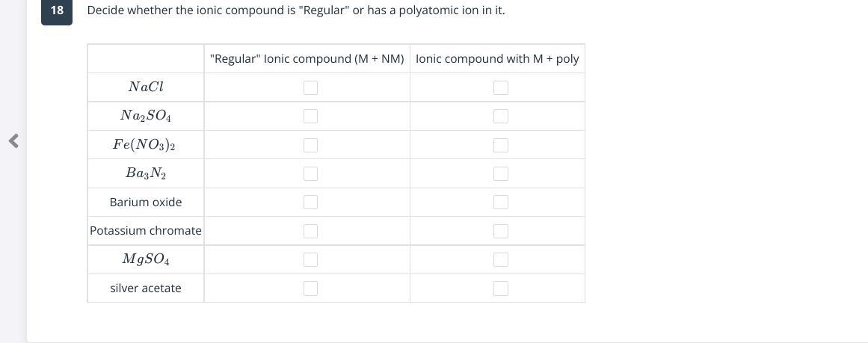
Task: Check Regular box for Na2SO4 row
Action: (310, 116)
